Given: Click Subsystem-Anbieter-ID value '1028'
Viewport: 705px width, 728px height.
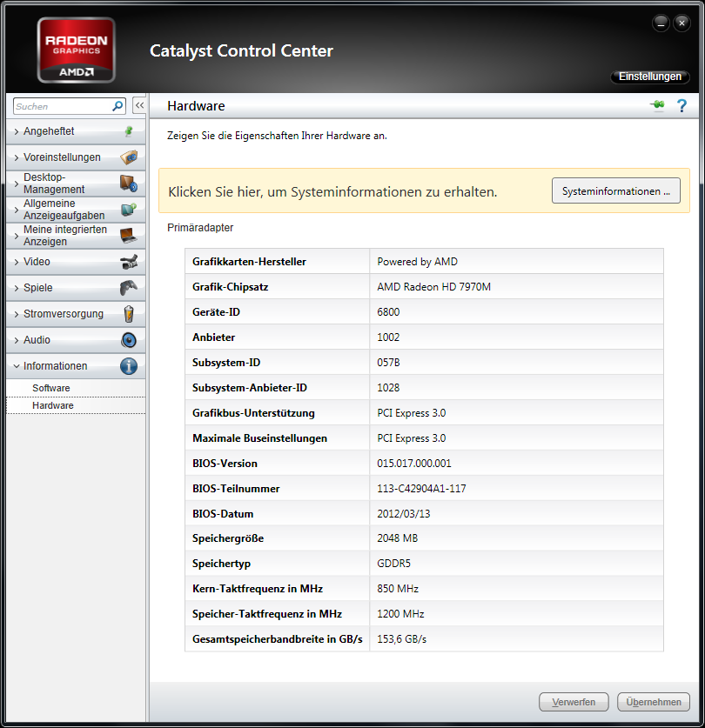Looking at the screenshot, I should tap(388, 388).
